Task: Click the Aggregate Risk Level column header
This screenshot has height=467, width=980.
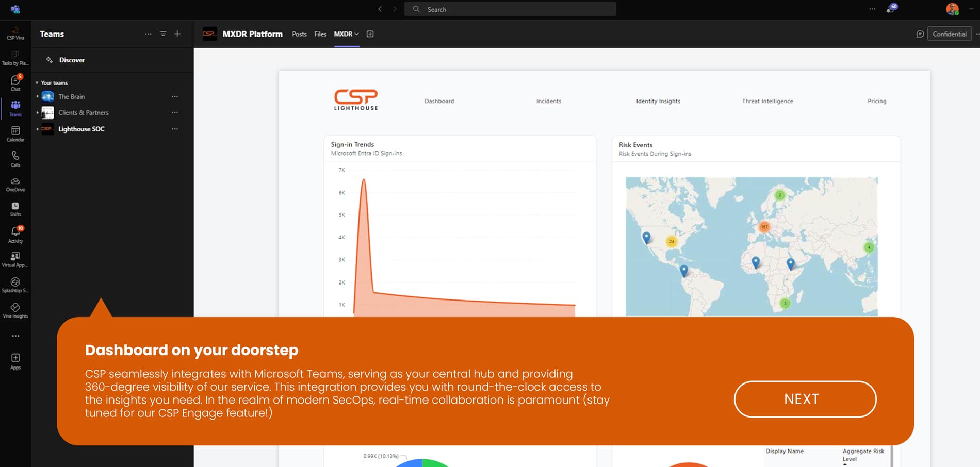Action: 863,455
